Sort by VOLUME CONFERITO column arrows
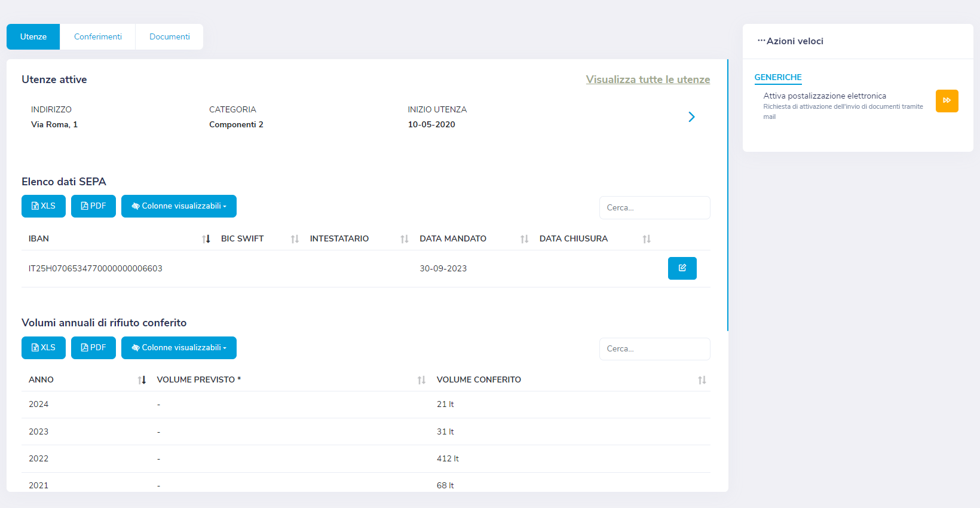This screenshot has width=980, height=508. [x=702, y=380]
